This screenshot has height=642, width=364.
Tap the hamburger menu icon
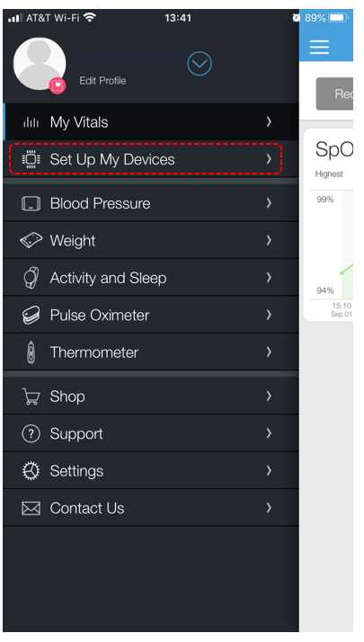pos(319,47)
